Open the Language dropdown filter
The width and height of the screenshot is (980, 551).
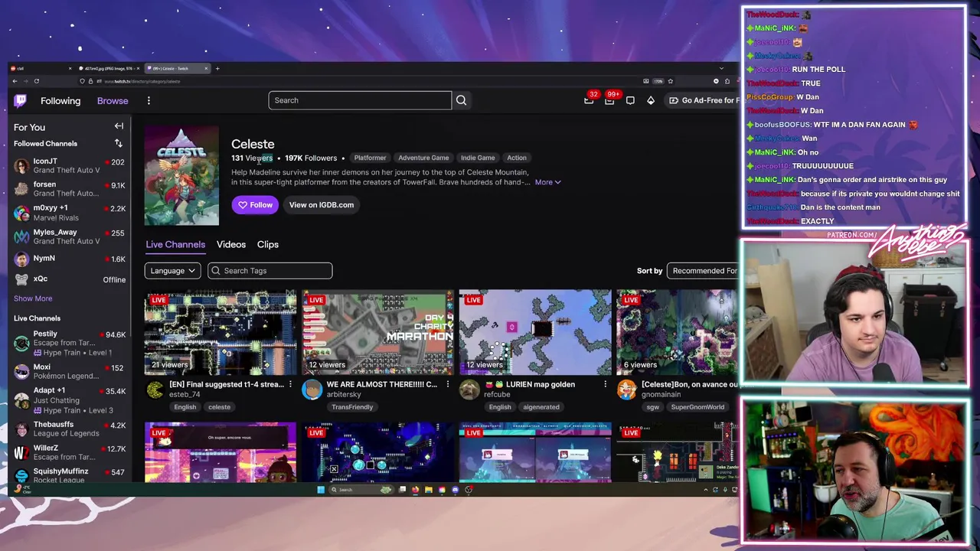point(172,270)
